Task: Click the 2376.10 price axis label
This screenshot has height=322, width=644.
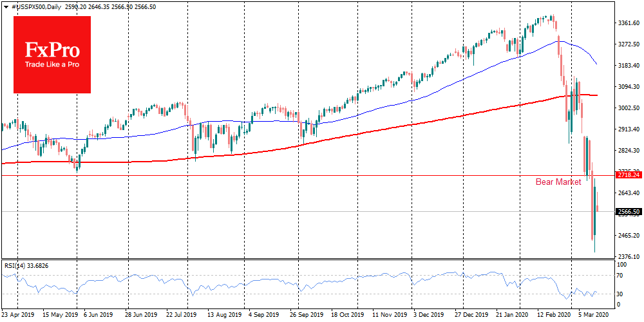Action: point(627,256)
